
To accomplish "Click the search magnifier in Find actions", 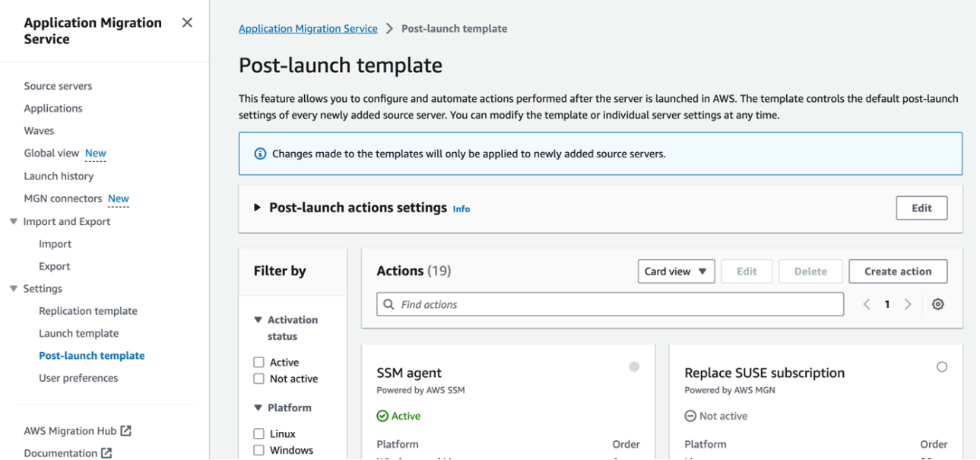I will [389, 304].
